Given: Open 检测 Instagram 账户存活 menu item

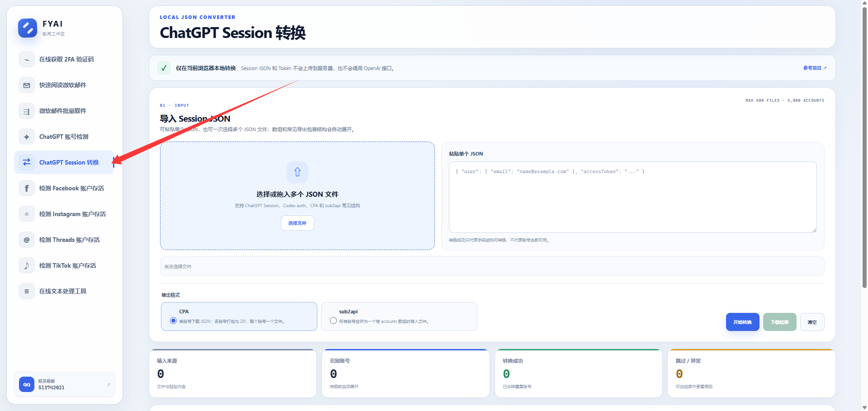Looking at the screenshot, I should point(64,214).
